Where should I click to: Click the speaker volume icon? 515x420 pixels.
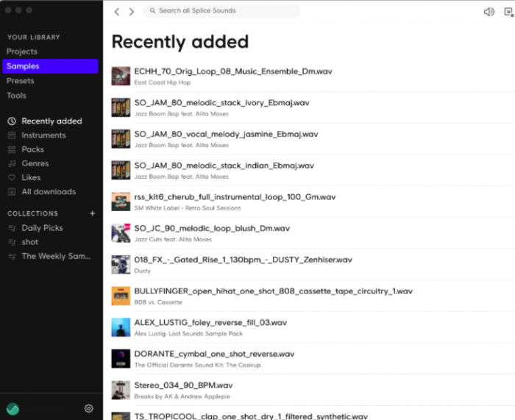pos(489,12)
